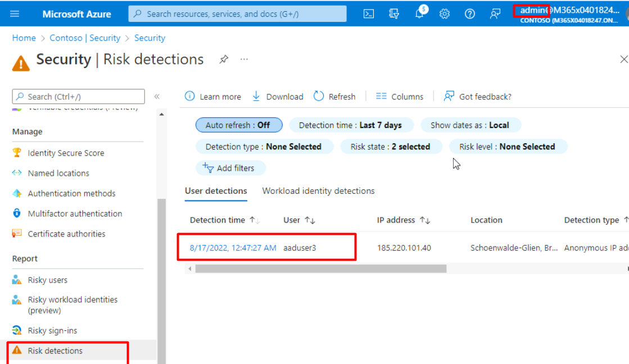
Task: Open Risky users report
Action: (x=47, y=280)
